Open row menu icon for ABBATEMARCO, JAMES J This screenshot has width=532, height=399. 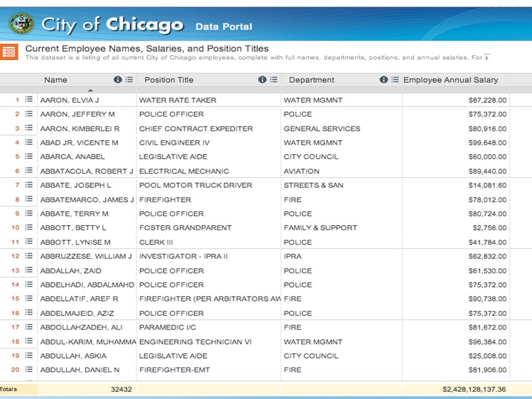29,199
